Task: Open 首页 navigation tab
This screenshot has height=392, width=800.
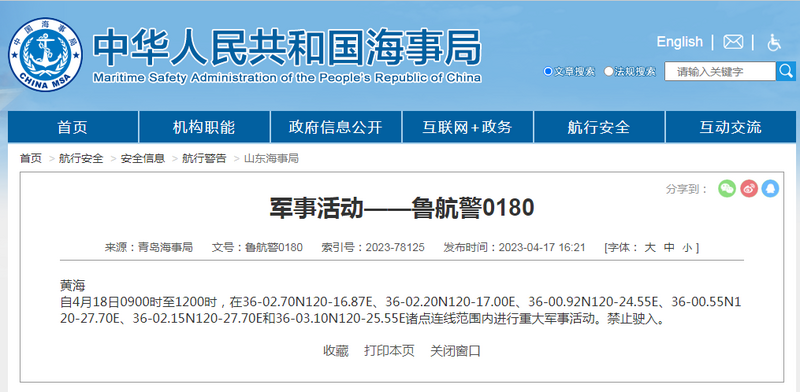Action: [x=72, y=127]
